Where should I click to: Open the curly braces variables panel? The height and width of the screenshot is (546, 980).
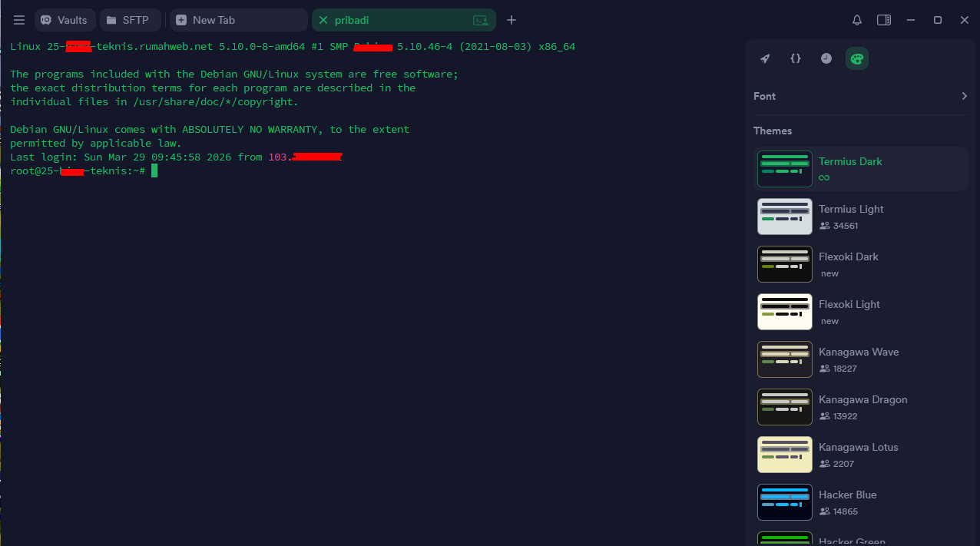tap(796, 58)
